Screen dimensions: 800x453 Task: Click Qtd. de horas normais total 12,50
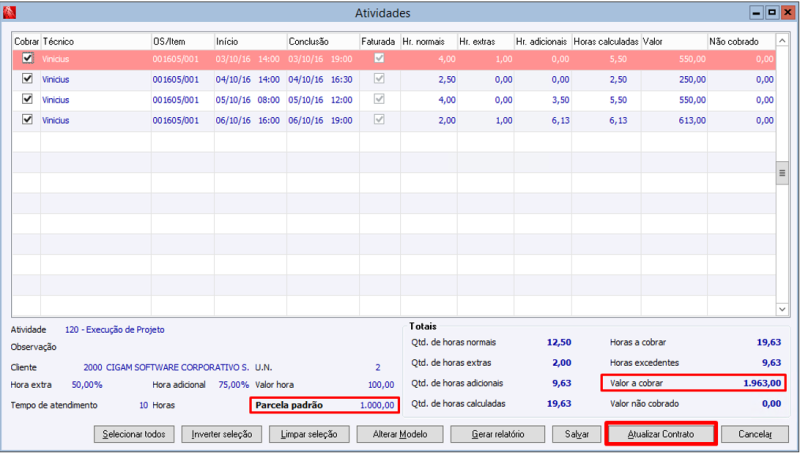(559, 342)
